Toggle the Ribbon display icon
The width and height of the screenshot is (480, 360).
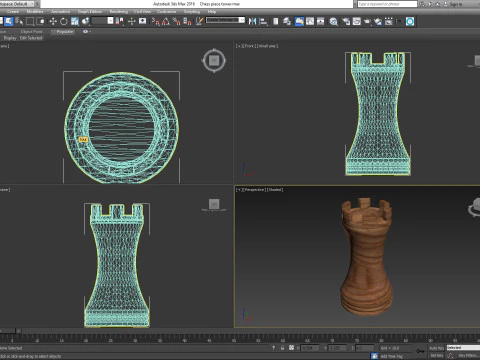tap(299, 21)
